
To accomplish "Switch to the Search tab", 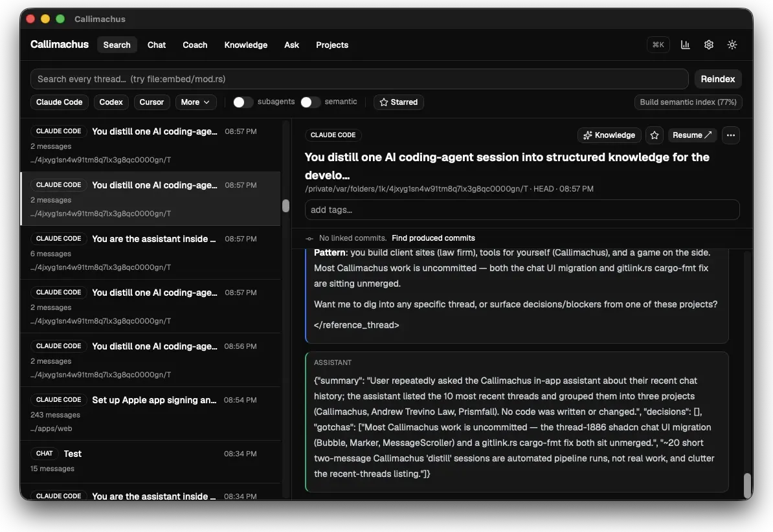I will point(117,45).
